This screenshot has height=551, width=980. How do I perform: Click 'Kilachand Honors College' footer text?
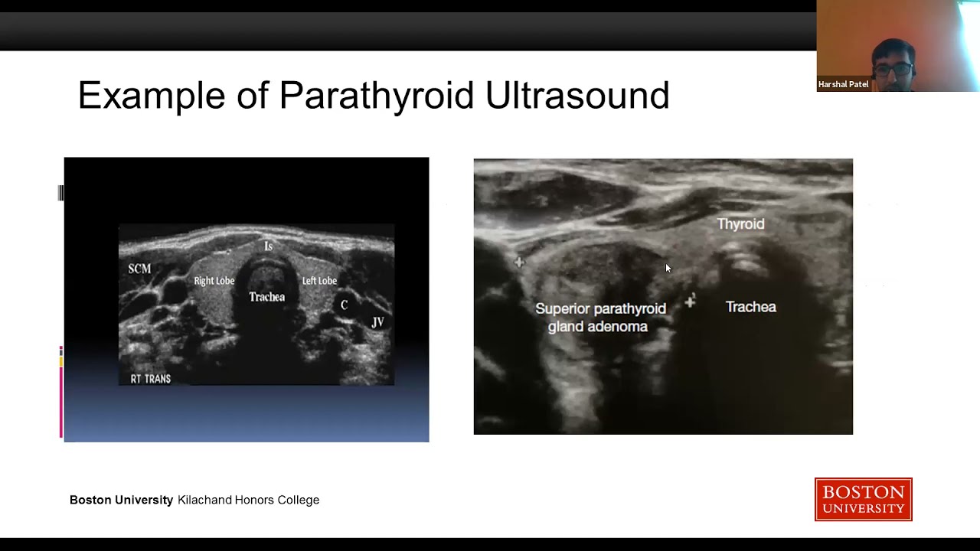pos(248,500)
